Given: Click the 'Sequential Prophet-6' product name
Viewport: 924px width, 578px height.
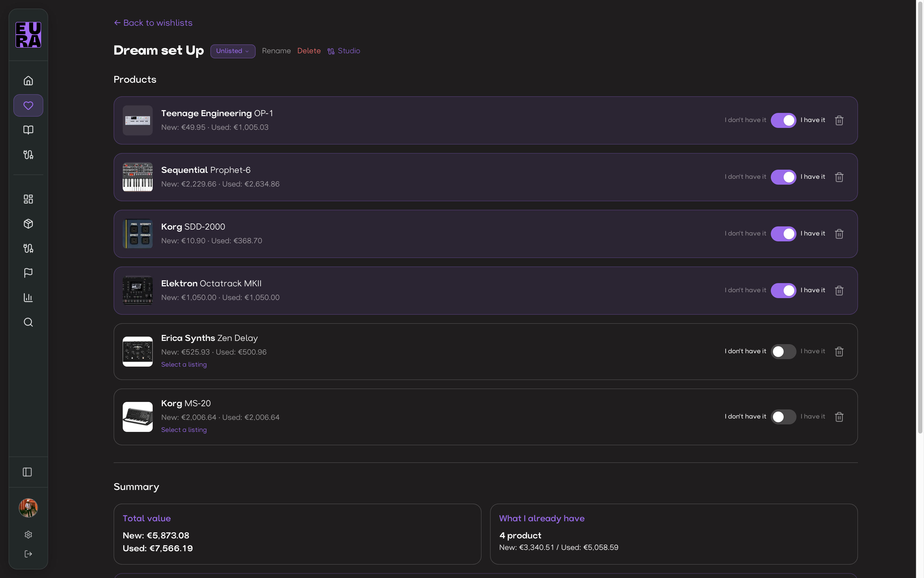Looking at the screenshot, I should [206, 170].
